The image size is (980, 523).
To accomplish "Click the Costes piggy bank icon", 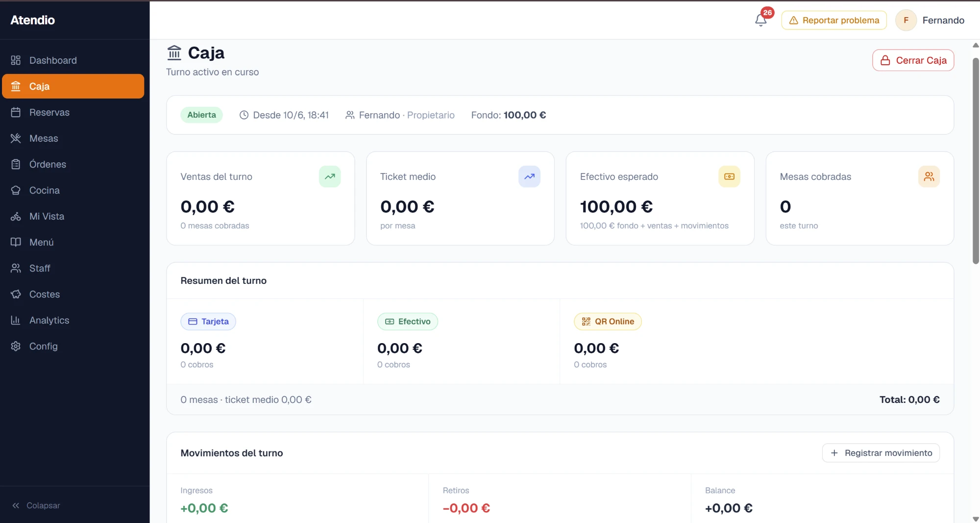I will click(x=16, y=294).
